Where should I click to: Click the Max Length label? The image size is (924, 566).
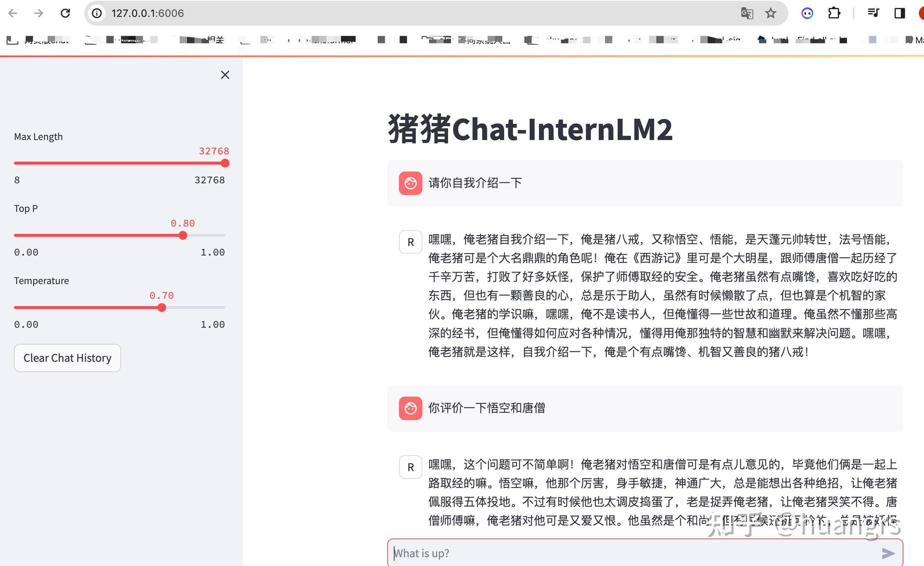[38, 136]
